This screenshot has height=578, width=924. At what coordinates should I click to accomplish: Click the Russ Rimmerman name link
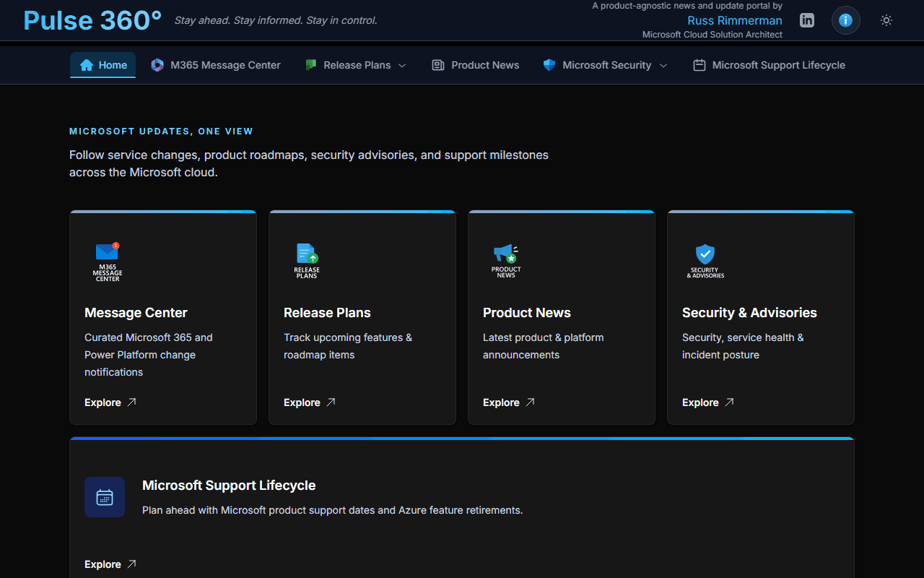tap(735, 20)
